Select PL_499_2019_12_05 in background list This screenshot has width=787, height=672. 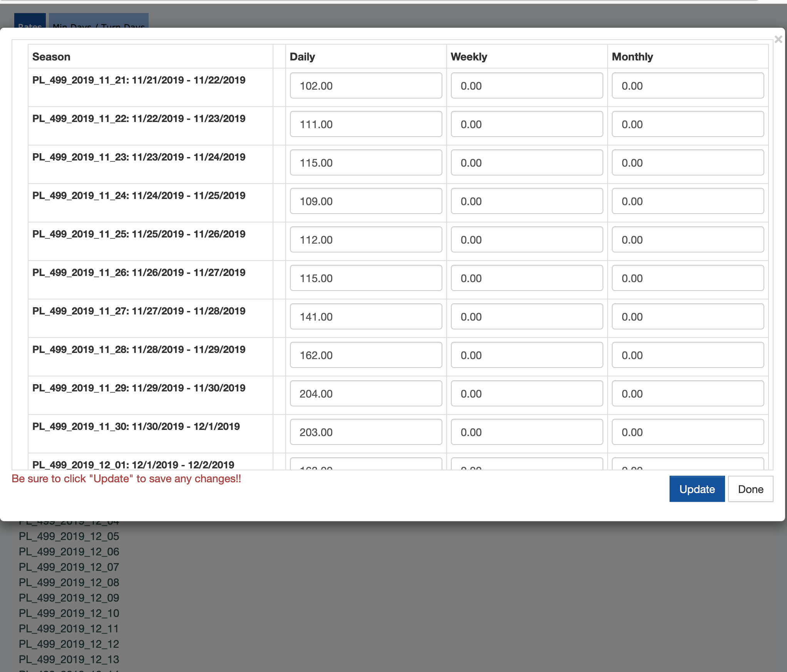69,536
